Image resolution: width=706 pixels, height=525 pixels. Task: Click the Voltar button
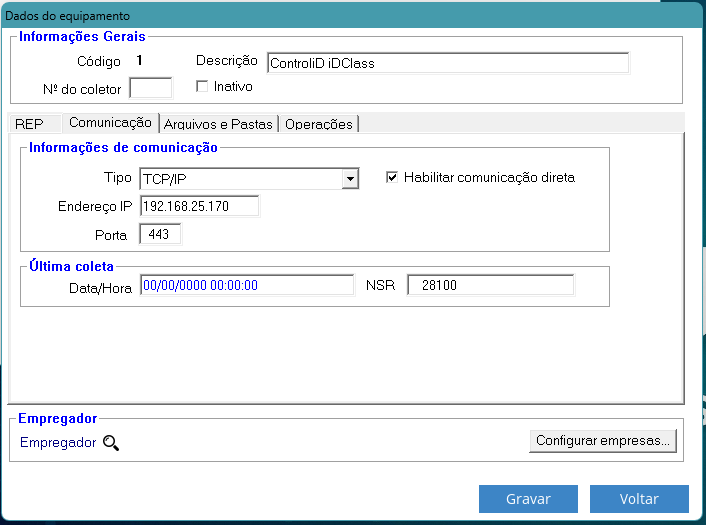pos(639,498)
